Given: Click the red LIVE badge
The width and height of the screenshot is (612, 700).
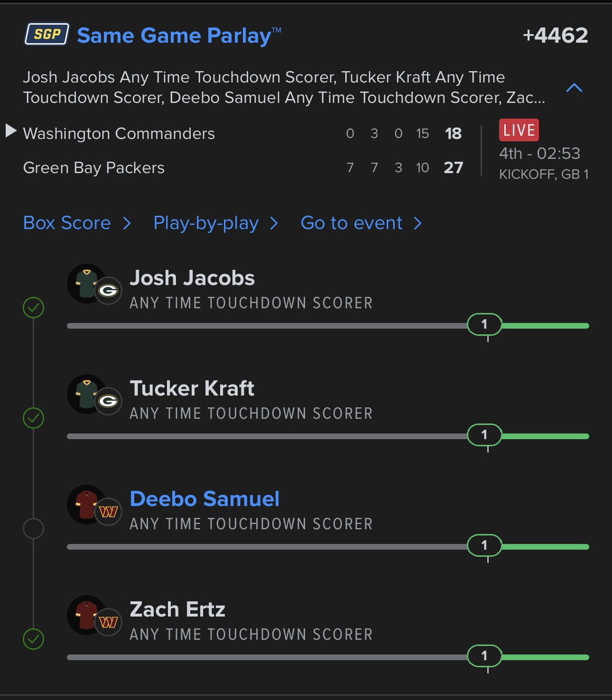Looking at the screenshot, I should click(519, 130).
